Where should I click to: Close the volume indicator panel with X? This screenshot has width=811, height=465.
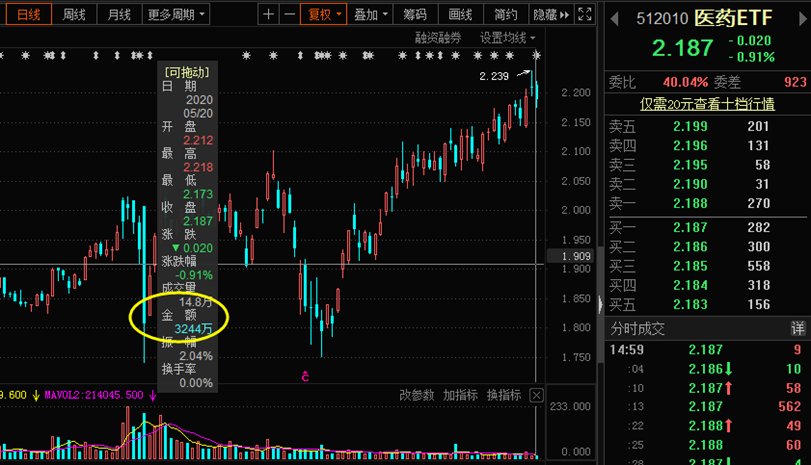(536, 396)
